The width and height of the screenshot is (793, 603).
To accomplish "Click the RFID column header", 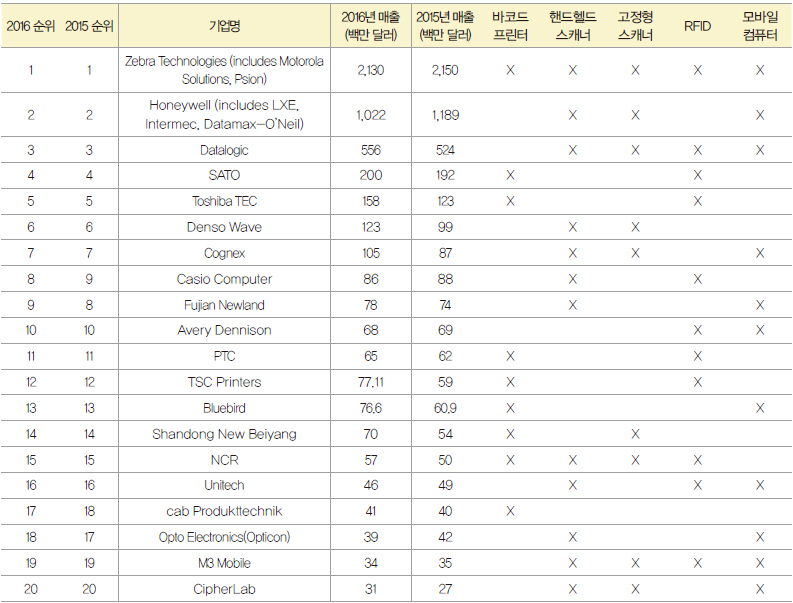I will 697,26.
